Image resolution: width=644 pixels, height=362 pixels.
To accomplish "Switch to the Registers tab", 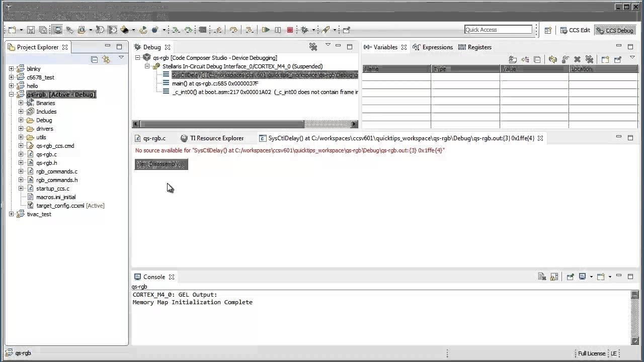I will (474, 47).
